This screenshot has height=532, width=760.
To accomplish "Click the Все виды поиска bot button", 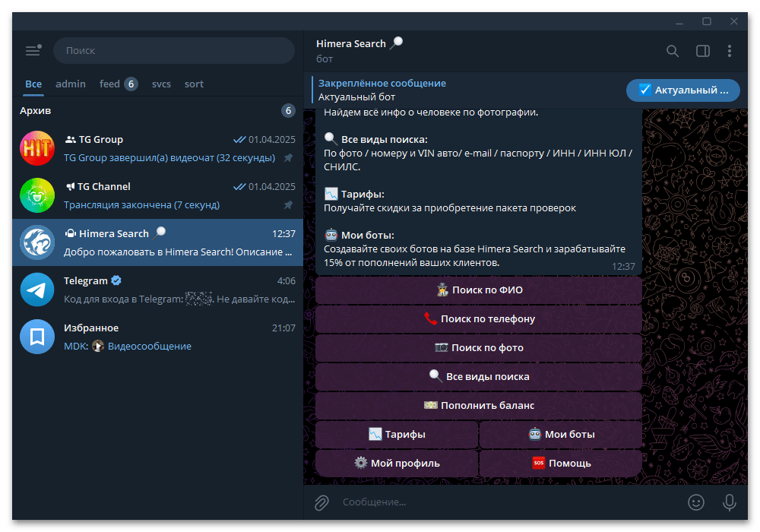I will [x=478, y=376].
